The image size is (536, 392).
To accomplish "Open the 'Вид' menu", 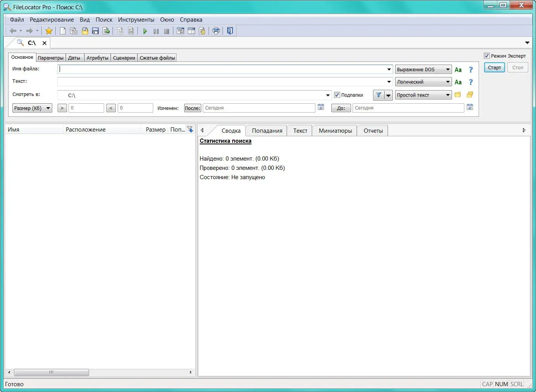I will pos(85,20).
